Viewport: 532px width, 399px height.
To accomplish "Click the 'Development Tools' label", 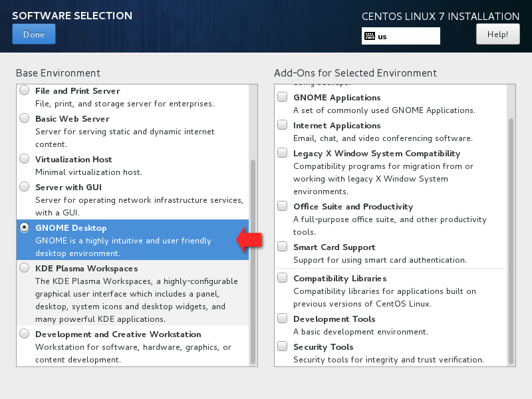I will (334, 319).
